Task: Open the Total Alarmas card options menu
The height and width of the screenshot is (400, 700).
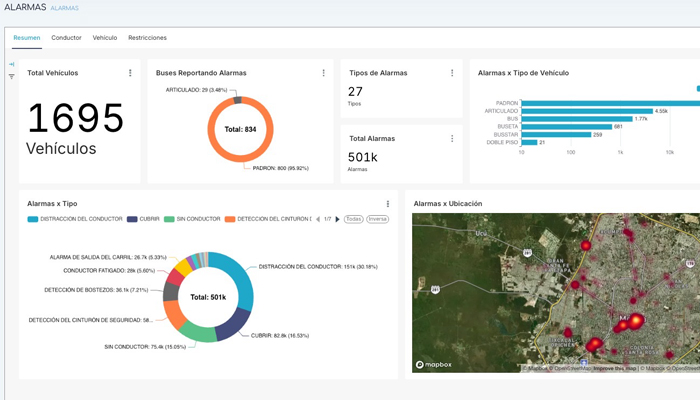Action: 452,138
